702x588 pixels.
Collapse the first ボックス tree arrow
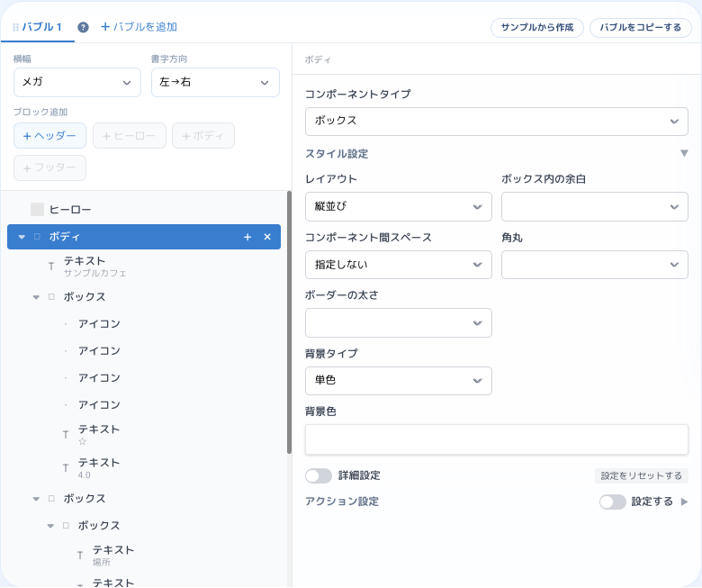(36, 297)
